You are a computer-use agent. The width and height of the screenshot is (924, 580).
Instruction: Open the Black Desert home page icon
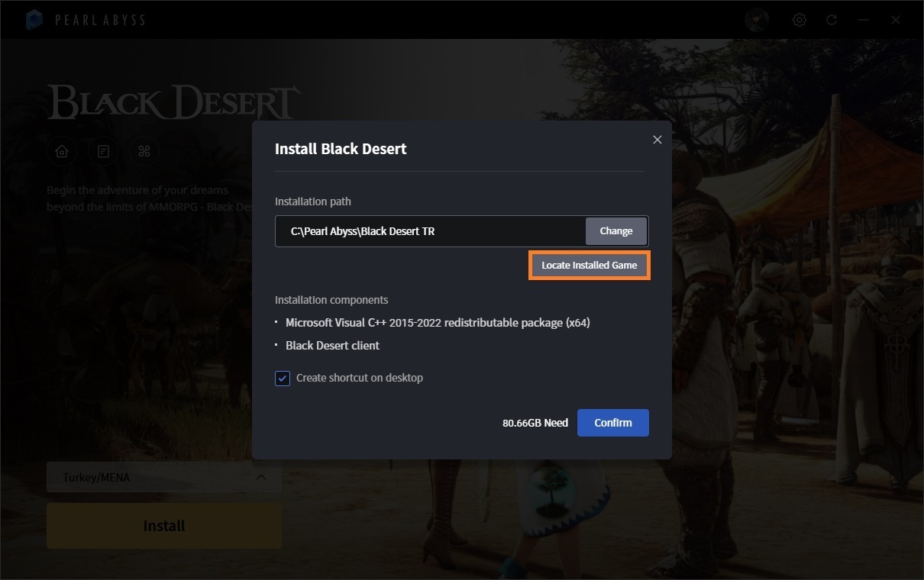point(62,151)
